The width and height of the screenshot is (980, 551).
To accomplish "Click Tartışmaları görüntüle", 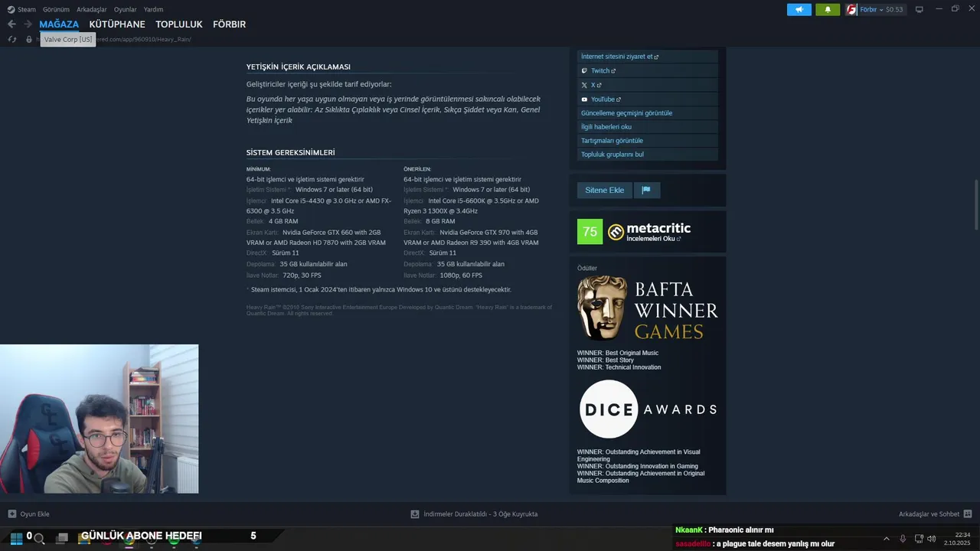I will point(647,141).
